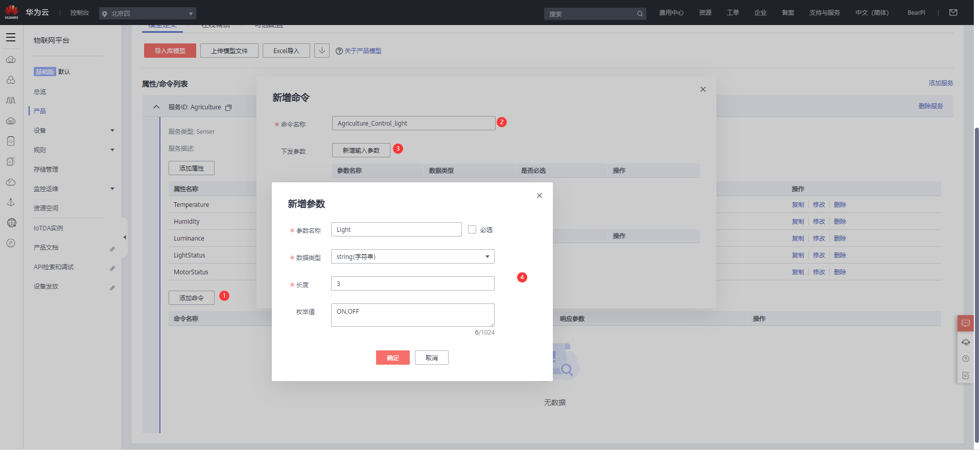Open the mail icon in header
Image resolution: width=980 pixels, height=450 pixels.
[x=953, y=13]
